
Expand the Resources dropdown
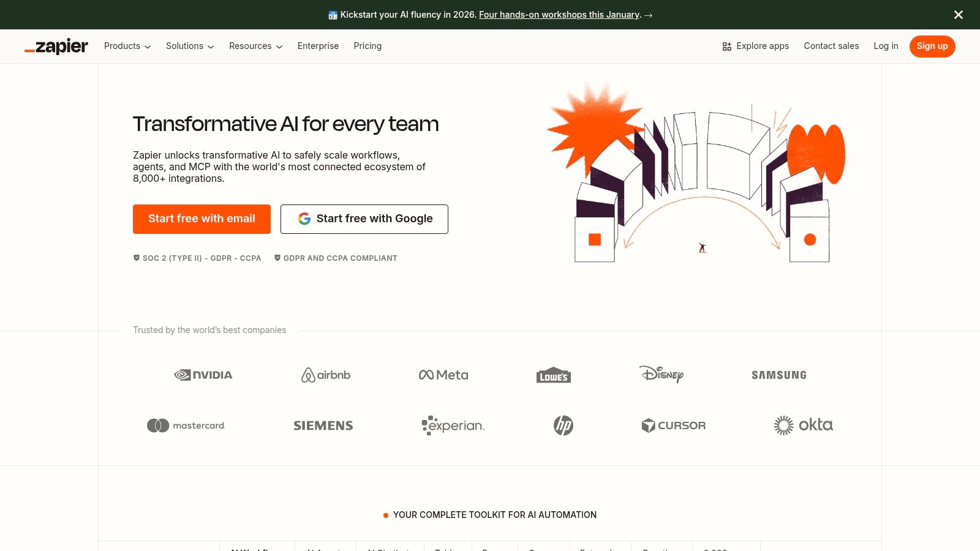click(x=255, y=46)
